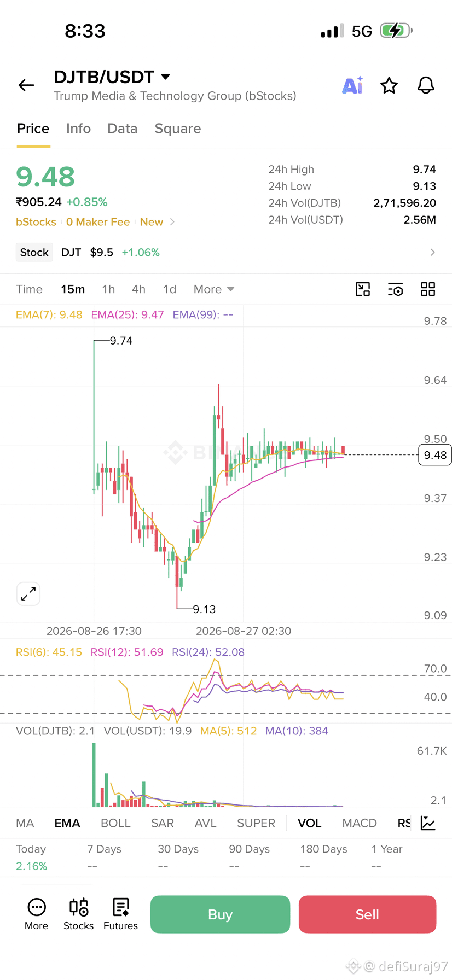Add DJTB/USDT to favorites with star
Screen dimensions: 452x980
(389, 85)
